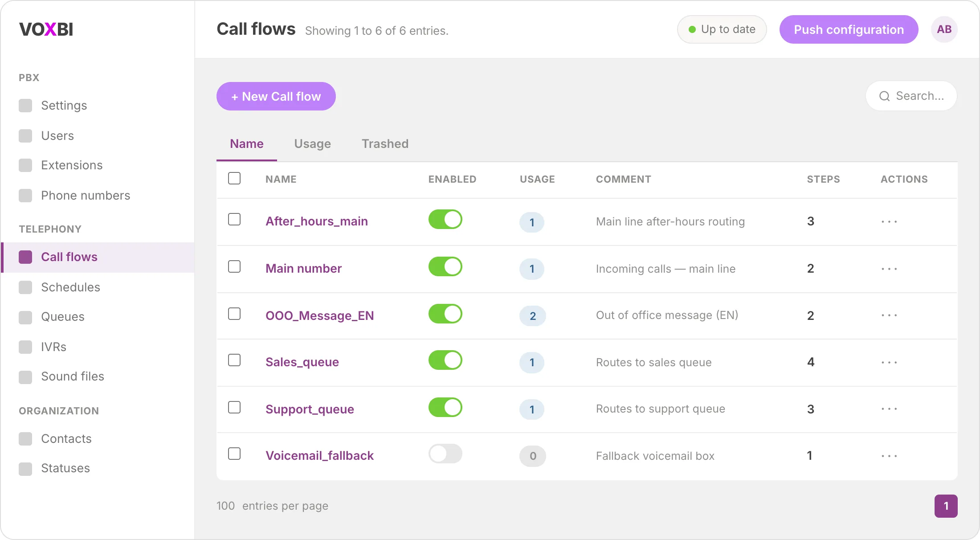Switch to the Name tab
980x540 pixels.
(247, 144)
